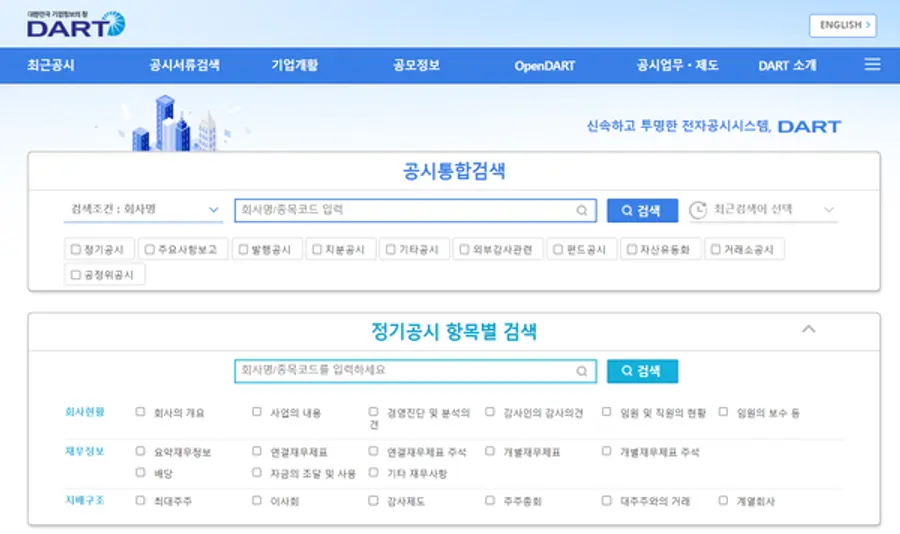This screenshot has width=900, height=534.
Task: Open the 기업개황 menu item
Action: pos(294,66)
